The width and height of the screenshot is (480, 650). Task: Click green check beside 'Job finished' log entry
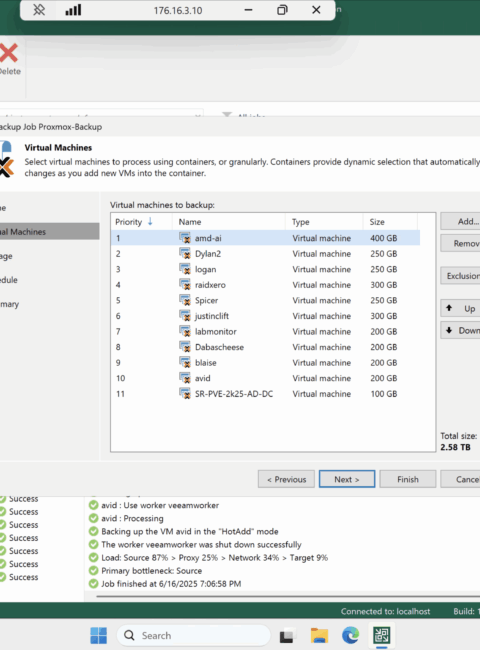click(93, 584)
